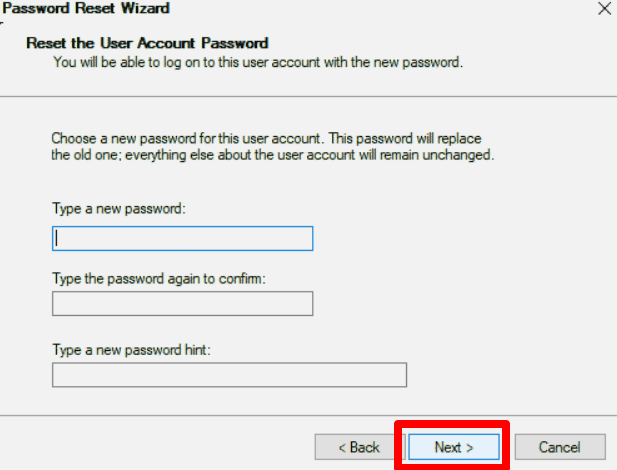Focus the confirm password text box
Screen dimensions: 617x470
point(182,304)
